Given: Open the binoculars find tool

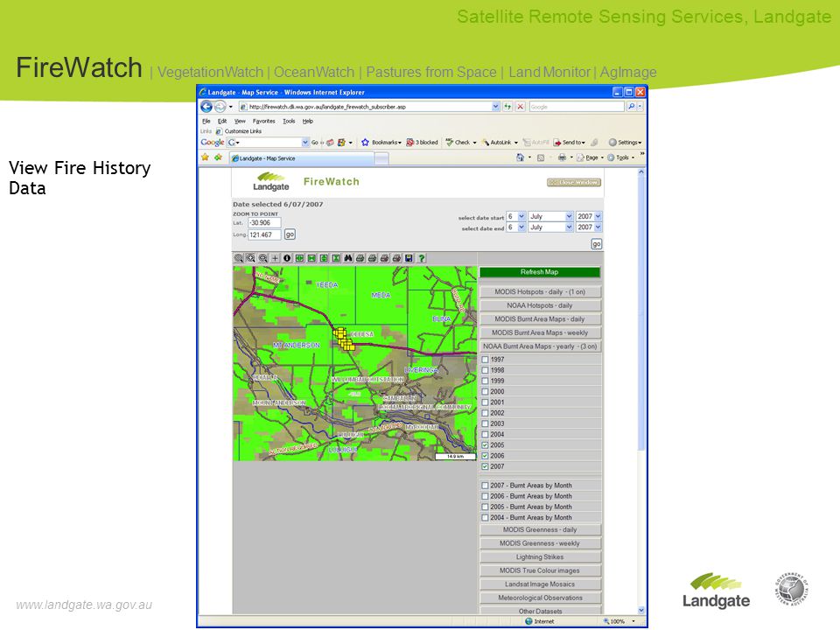Looking at the screenshot, I should 348,258.
